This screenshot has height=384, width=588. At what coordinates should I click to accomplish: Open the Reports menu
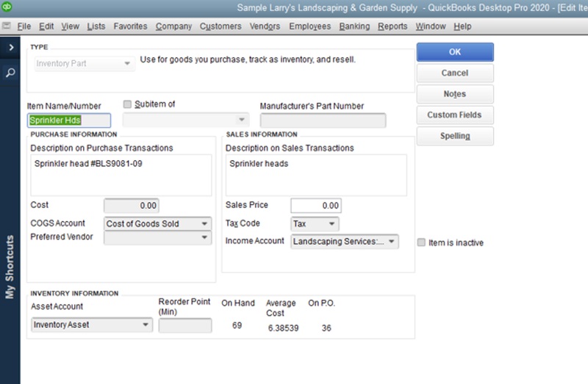[x=392, y=26]
